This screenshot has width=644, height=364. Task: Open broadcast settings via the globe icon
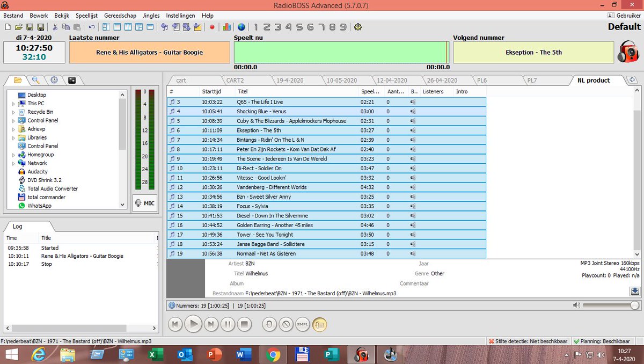(x=241, y=27)
